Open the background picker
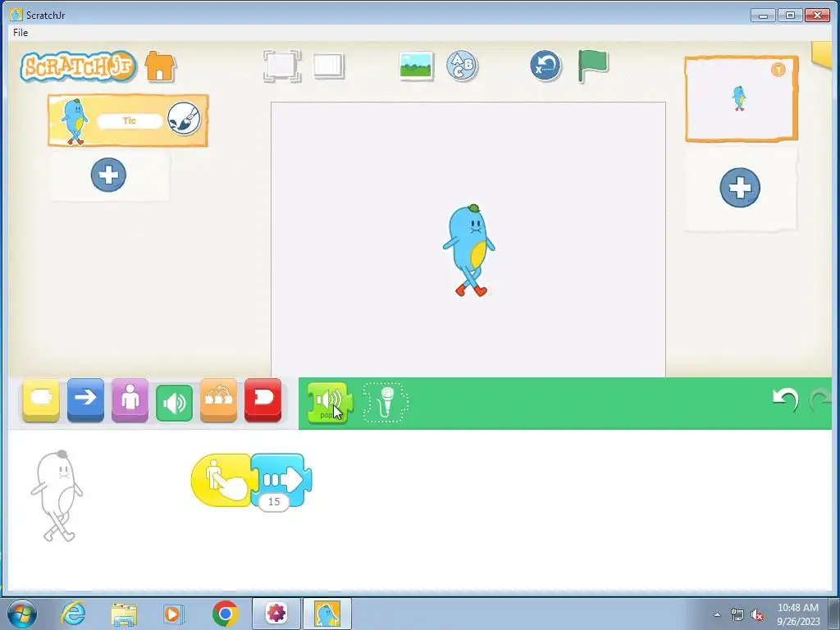Screen dimensions: 840x630 416,66
